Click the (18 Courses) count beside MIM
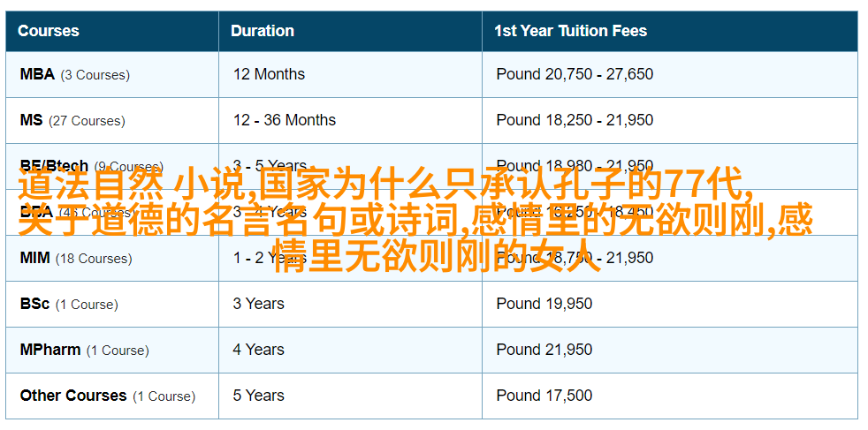The height and width of the screenshot is (430, 868). pyautogui.click(x=94, y=258)
